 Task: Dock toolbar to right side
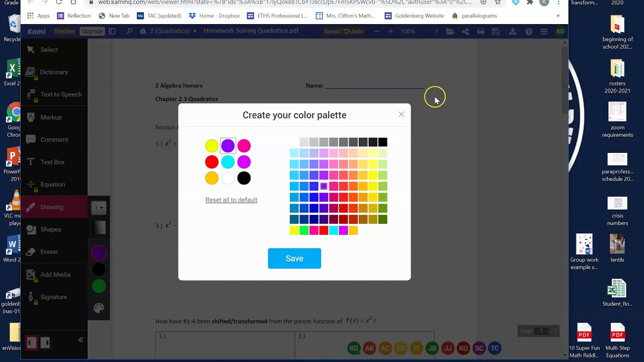(45, 343)
